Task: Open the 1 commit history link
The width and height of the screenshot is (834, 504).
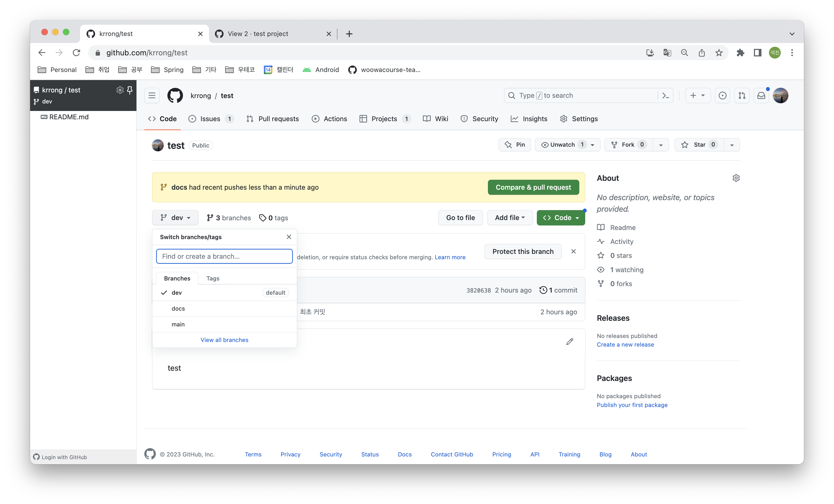Action: pyautogui.click(x=559, y=290)
